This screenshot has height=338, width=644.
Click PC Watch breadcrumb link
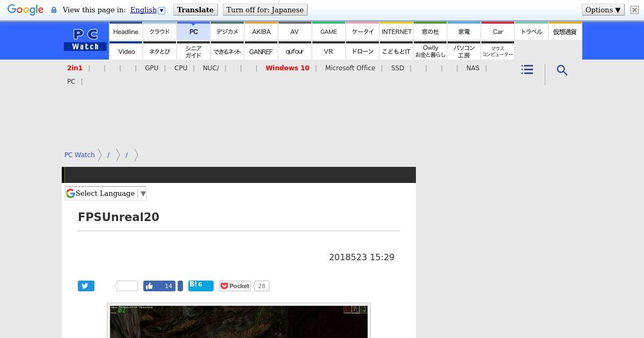79,155
